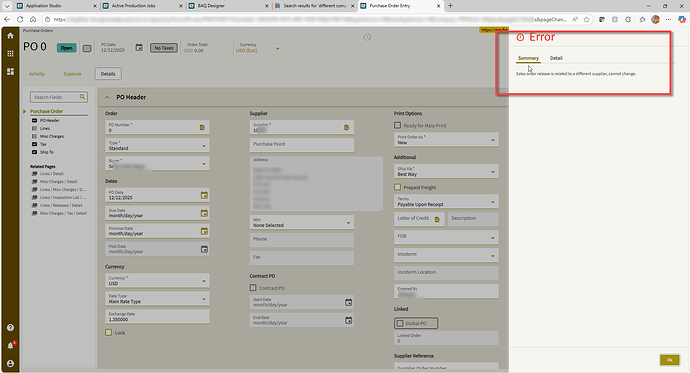Open the Print Order As dropdown

pos(446,139)
